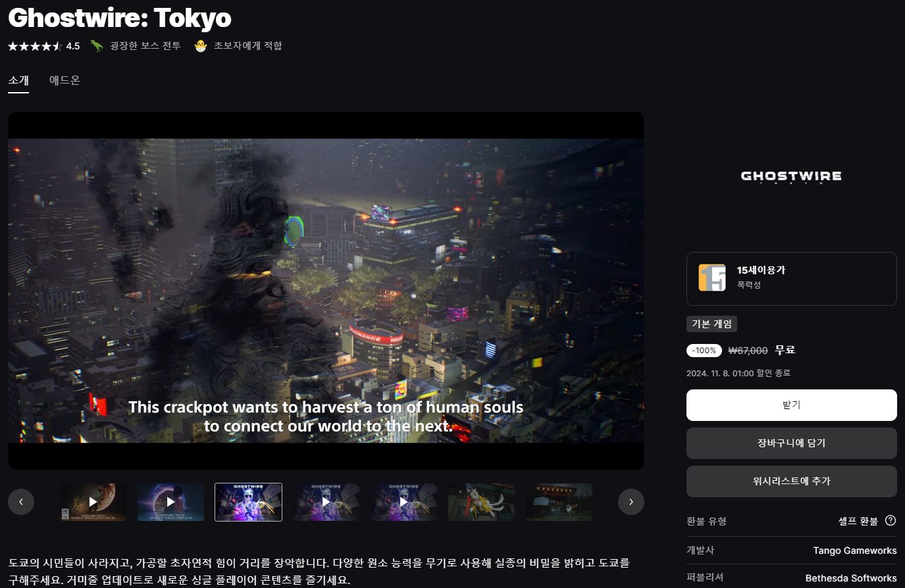The height and width of the screenshot is (588, 905).
Task: Click the 개발사 label
Action: 700,550
